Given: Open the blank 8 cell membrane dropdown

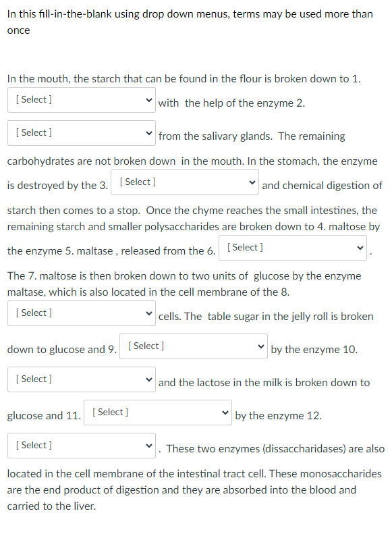Looking at the screenshot, I should (81, 313).
